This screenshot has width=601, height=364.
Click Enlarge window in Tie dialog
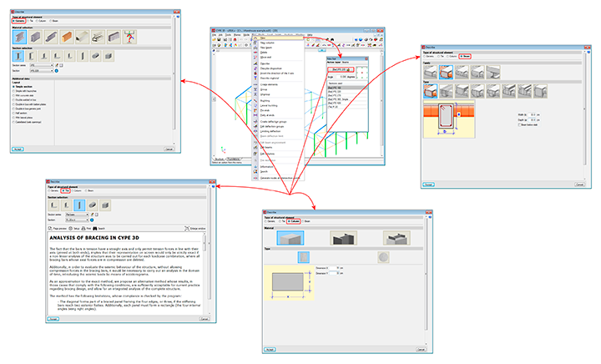pyautogui.click(x=195, y=229)
